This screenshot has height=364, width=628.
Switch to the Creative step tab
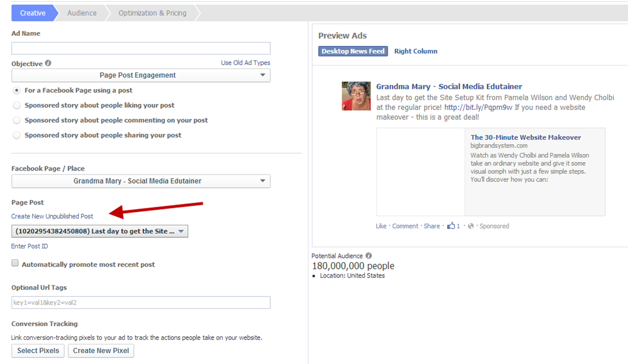(33, 13)
